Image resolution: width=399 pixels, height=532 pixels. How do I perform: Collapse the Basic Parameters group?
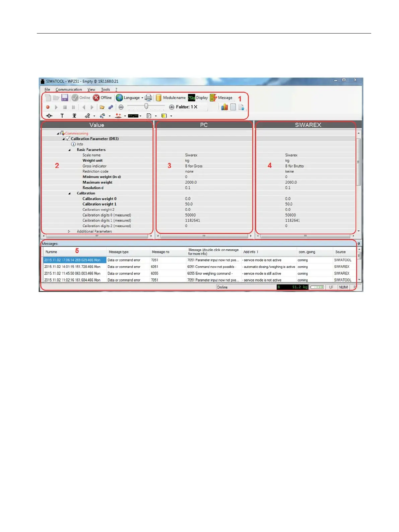pos(69,150)
